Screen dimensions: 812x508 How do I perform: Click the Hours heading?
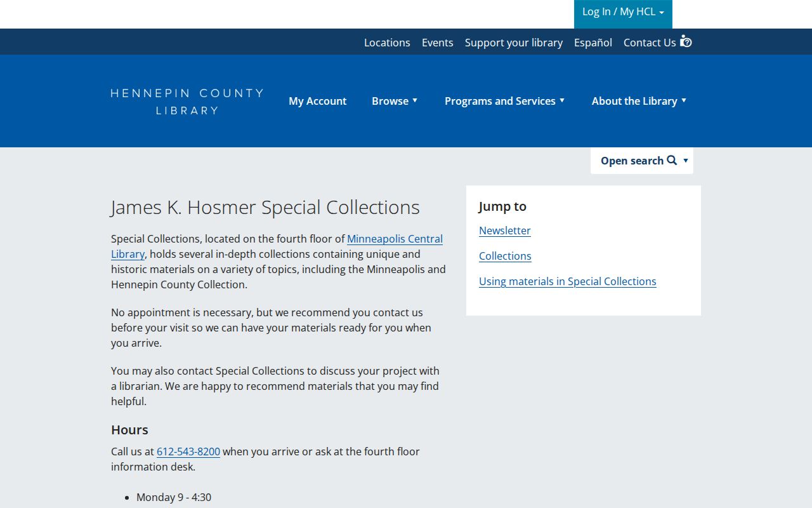[x=129, y=429]
